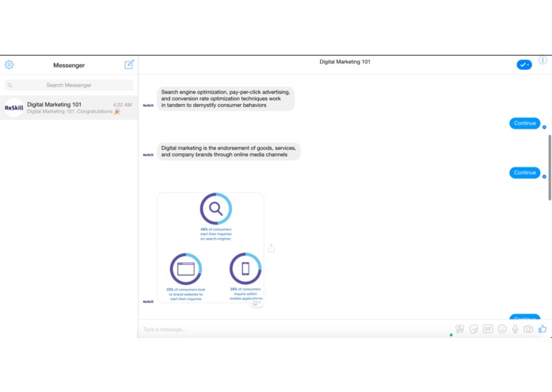Screen dimensions: 552x392
Task: Take a photo with camera
Action: [528, 329]
